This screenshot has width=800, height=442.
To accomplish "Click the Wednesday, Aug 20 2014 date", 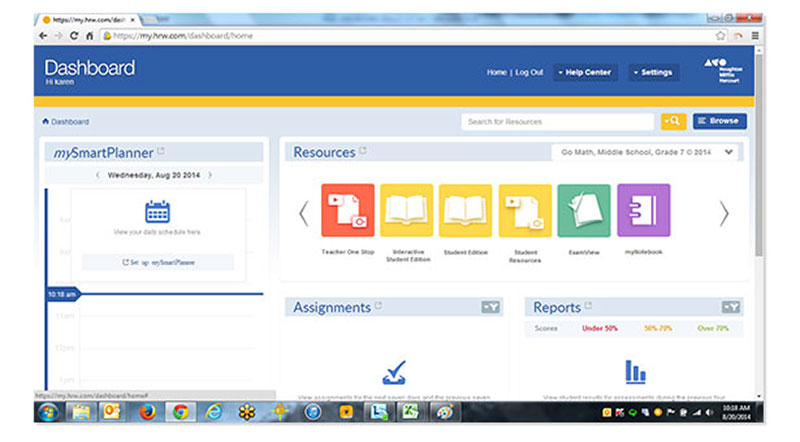I will [x=154, y=175].
